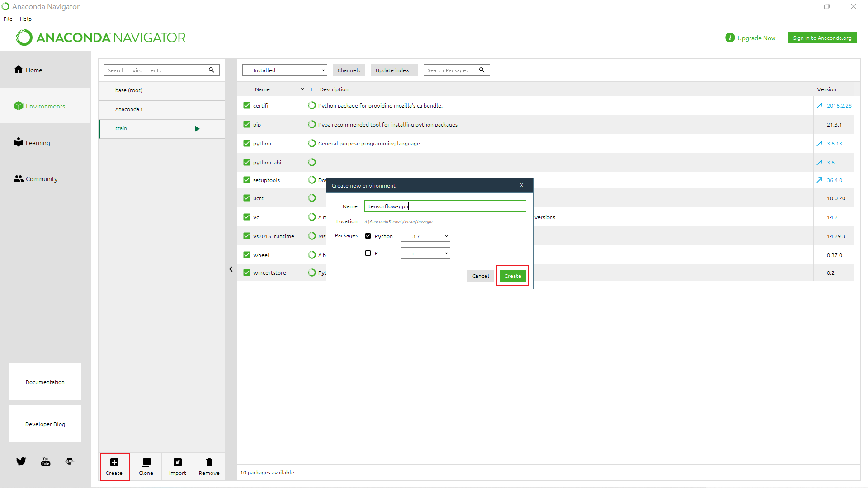Enable the R package checkbox
This screenshot has width=868, height=488.
[368, 253]
